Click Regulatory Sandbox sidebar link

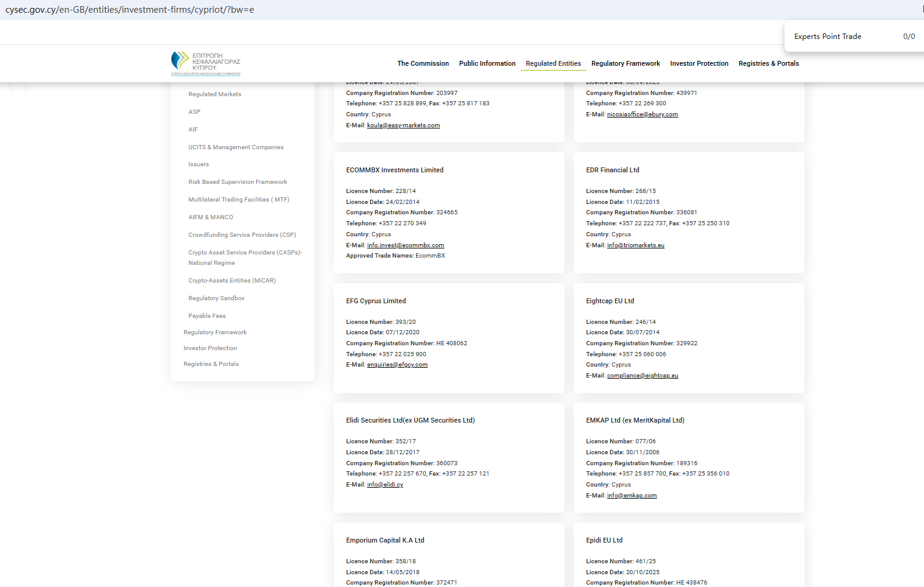pyautogui.click(x=216, y=298)
